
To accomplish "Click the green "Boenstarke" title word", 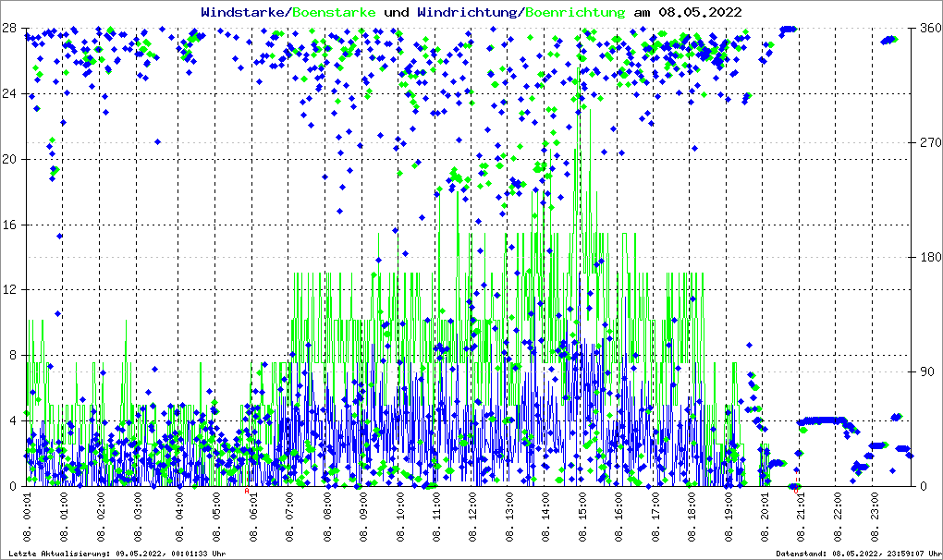I will point(334,13).
